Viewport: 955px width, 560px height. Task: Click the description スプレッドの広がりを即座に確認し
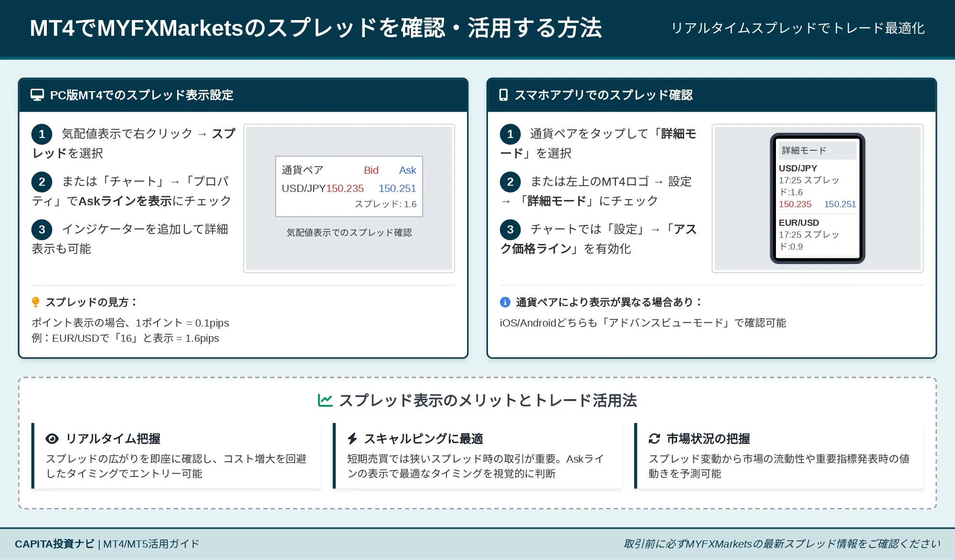point(176,466)
